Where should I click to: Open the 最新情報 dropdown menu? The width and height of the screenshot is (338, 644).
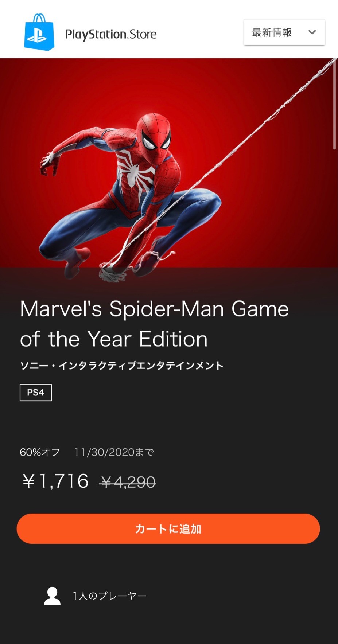pyautogui.click(x=284, y=32)
